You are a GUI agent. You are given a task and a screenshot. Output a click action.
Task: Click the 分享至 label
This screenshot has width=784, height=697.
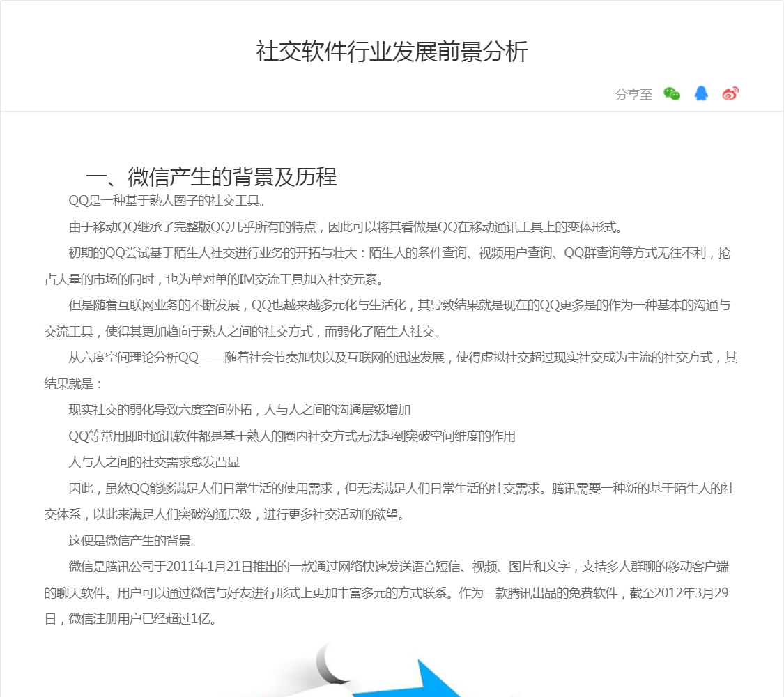(633, 94)
